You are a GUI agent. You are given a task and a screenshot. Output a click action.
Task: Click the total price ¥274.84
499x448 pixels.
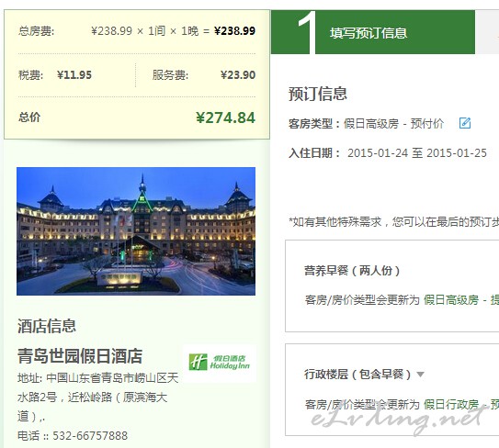225,118
